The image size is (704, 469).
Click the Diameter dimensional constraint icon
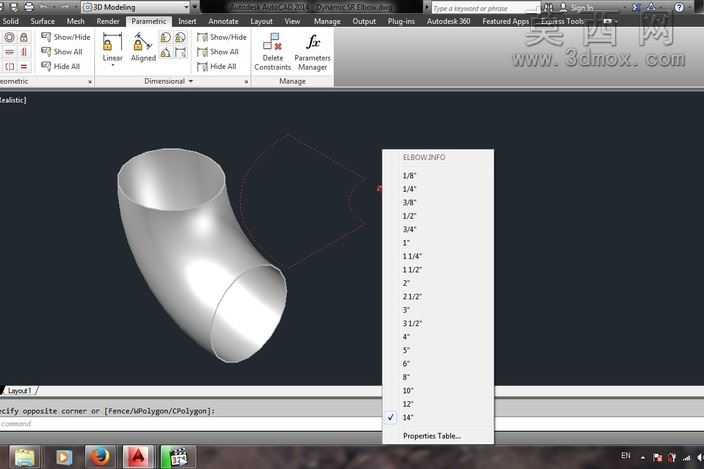click(180, 38)
